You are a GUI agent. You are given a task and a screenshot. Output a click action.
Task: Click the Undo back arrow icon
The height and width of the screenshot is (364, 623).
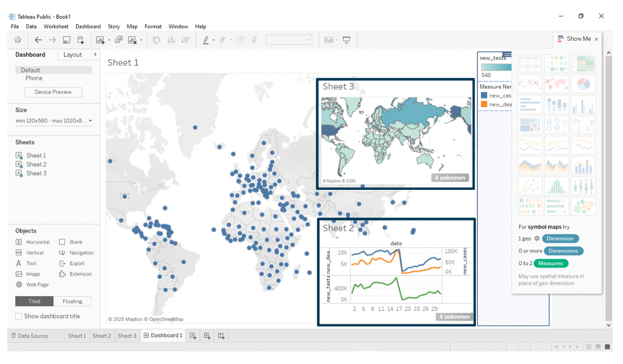pos(38,40)
